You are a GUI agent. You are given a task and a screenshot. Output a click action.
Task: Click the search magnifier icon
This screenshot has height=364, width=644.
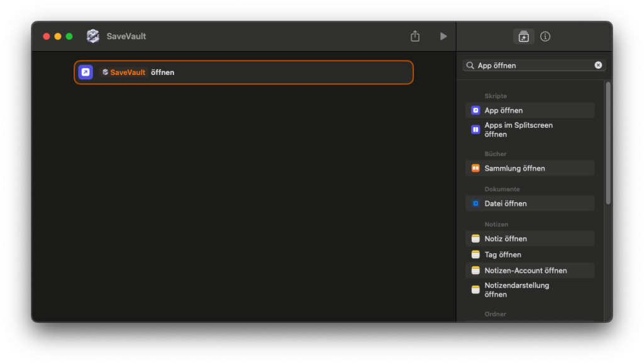pyautogui.click(x=470, y=65)
